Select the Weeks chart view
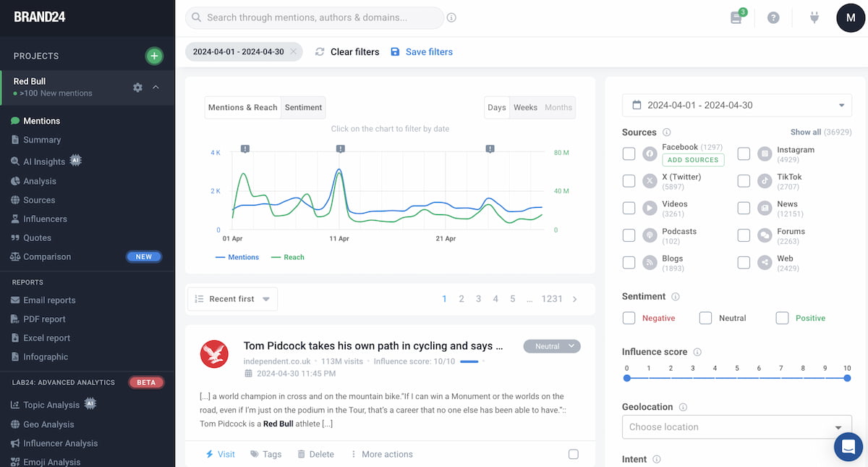 (525, 107)
